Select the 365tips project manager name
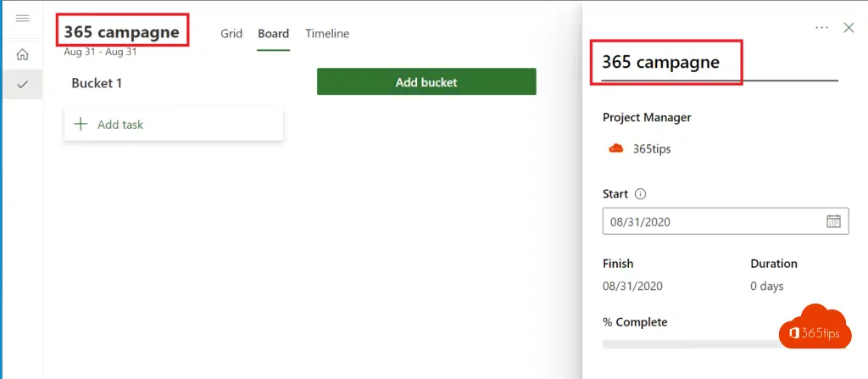The width and height of the screenshot is (868, 379). tap(652, 149)
